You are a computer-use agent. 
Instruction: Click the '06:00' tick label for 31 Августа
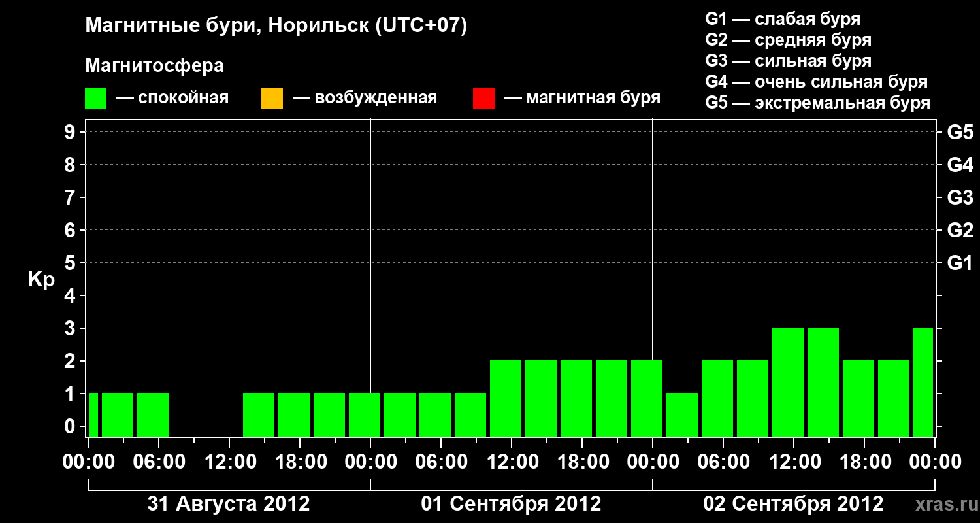(158, 462)
